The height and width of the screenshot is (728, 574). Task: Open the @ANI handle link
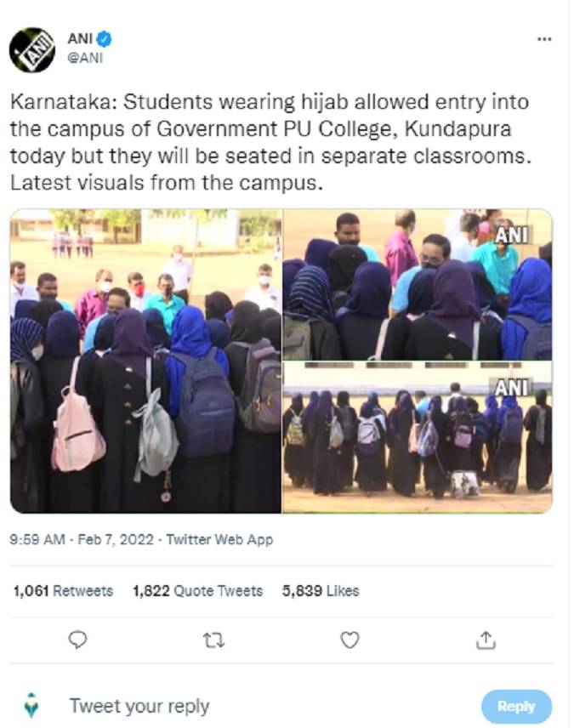coord(85,58)
